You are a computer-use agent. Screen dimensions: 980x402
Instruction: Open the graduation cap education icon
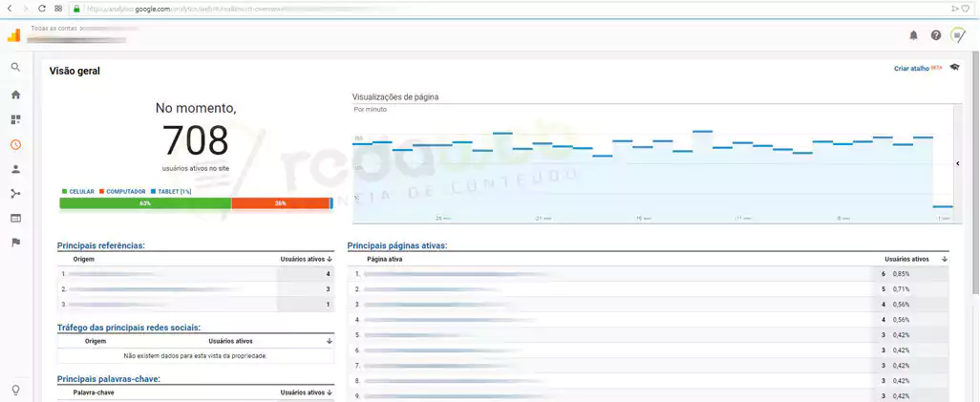(x=954, y=68)
